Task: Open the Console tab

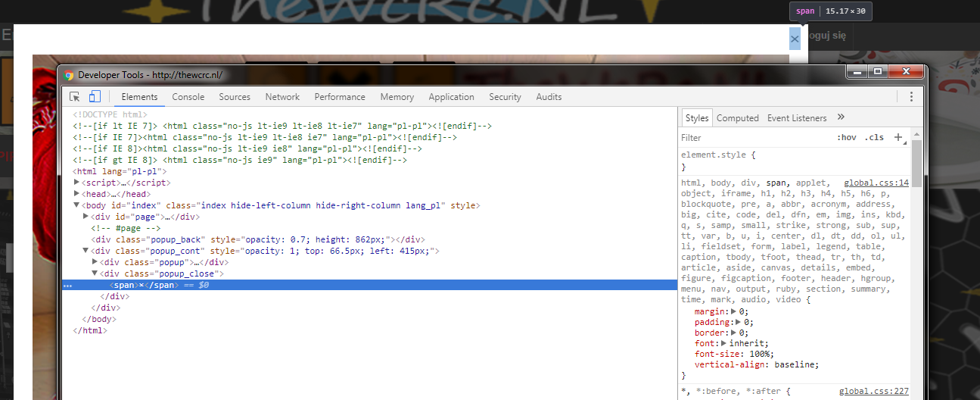Action: coord(188,97)
